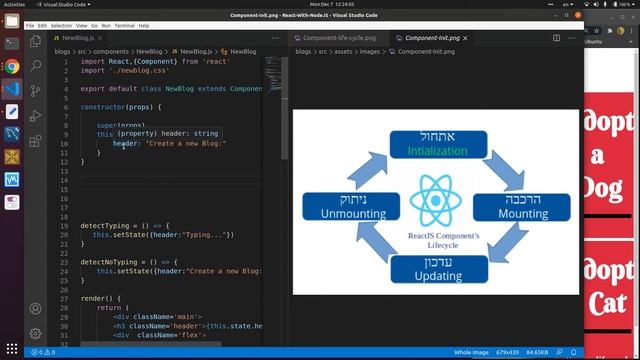Open the File menu
The width and height of the screenshot is (640, 360).
coord(30,26)
